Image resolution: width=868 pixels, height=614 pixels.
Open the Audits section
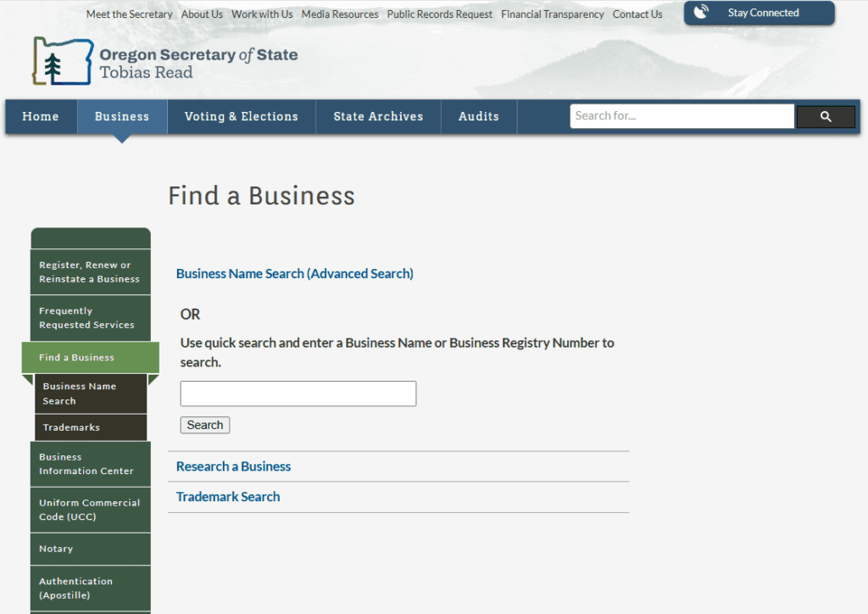478,116
